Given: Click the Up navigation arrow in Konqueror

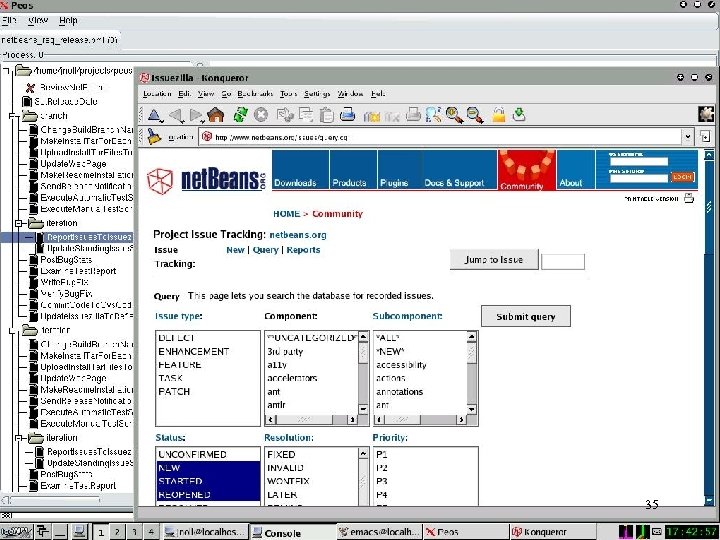Looking at the screenshot, I should (x=154, y=115).
